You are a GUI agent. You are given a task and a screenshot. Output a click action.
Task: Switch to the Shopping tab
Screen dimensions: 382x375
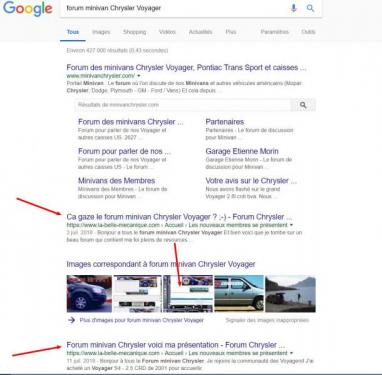point(135,32)
